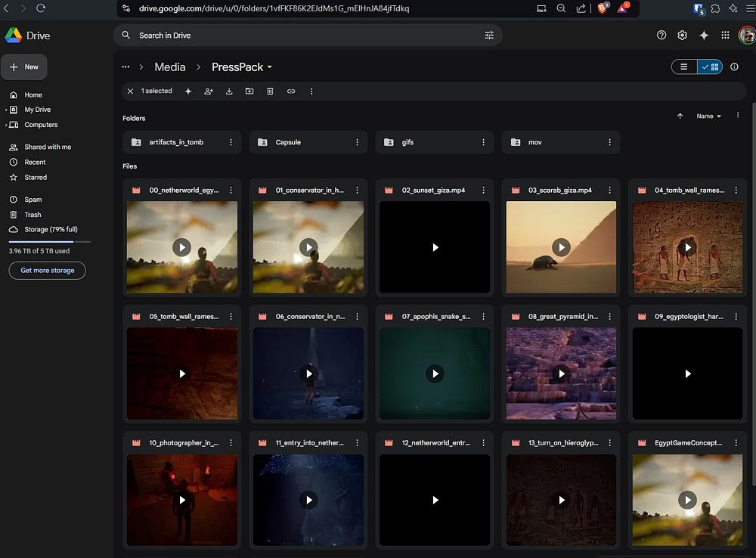756x558 pixels.
Task: Toggle the view details info panel
Action: point(734,67)
